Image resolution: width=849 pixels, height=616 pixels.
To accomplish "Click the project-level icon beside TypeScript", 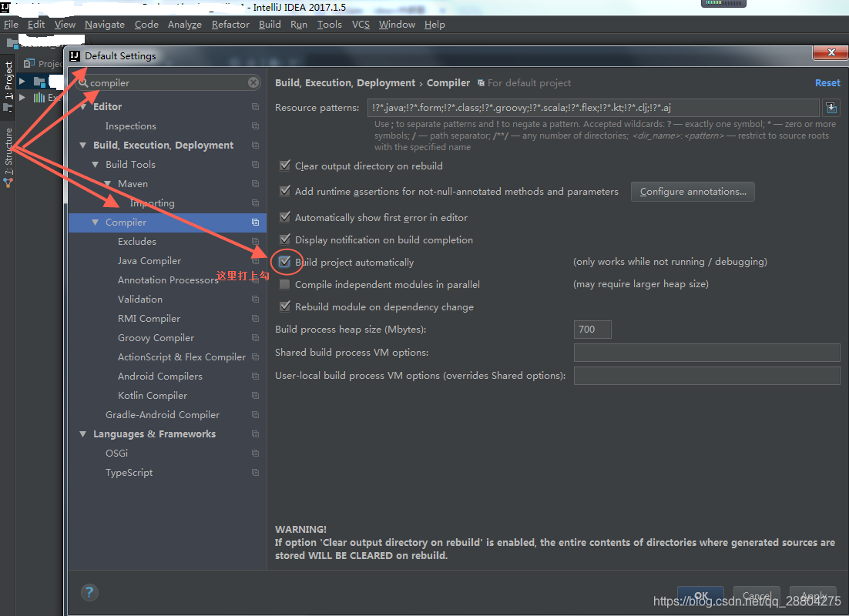I will 255,473.
